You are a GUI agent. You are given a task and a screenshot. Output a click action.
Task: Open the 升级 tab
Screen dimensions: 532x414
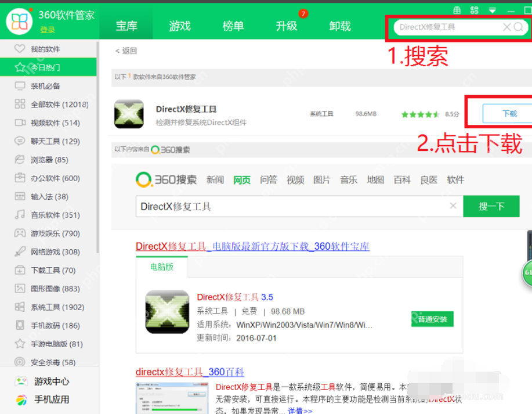pyautogui.click(x=287, y=26)
